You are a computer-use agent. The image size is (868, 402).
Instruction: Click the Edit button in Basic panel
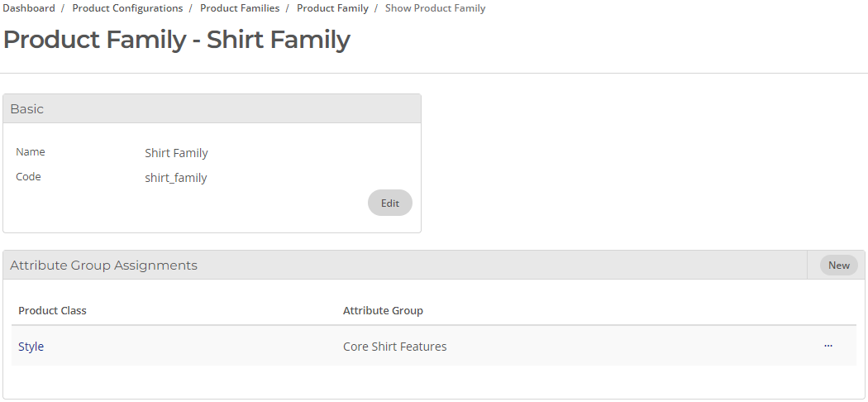[x=389, y=203]
